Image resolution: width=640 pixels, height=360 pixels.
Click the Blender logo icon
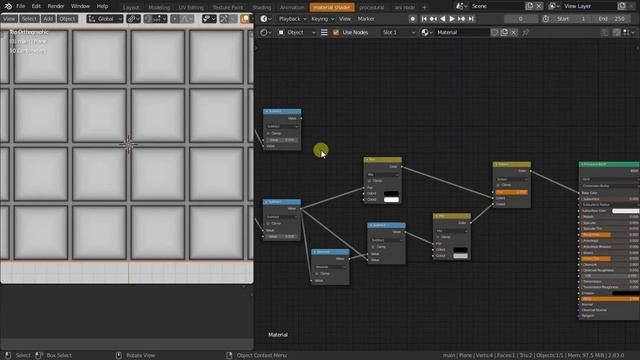click(x=8, y=6)
